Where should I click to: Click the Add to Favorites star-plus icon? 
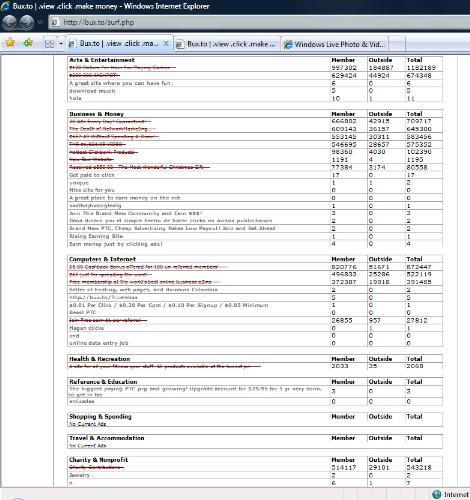[28, 43]
